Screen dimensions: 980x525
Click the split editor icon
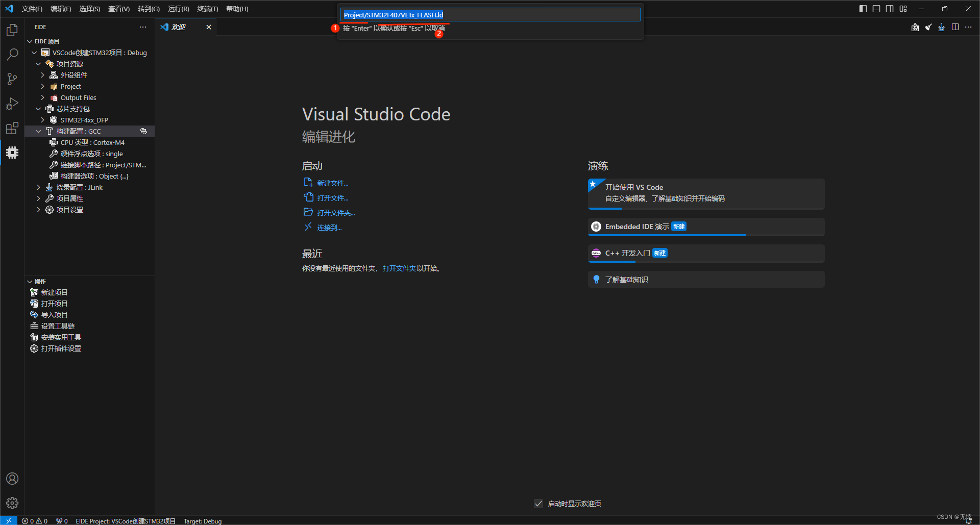955,27
